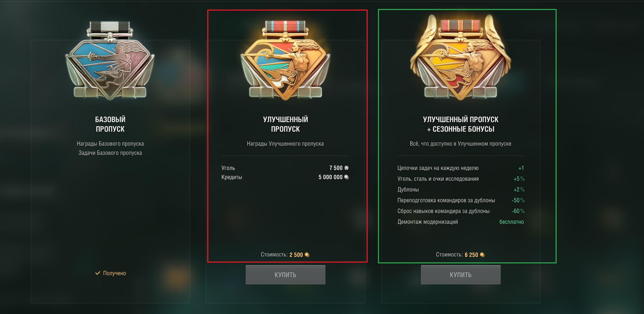
Task: Click the doubloon coin icon beside 2 500
Action: tap(307, 255)
